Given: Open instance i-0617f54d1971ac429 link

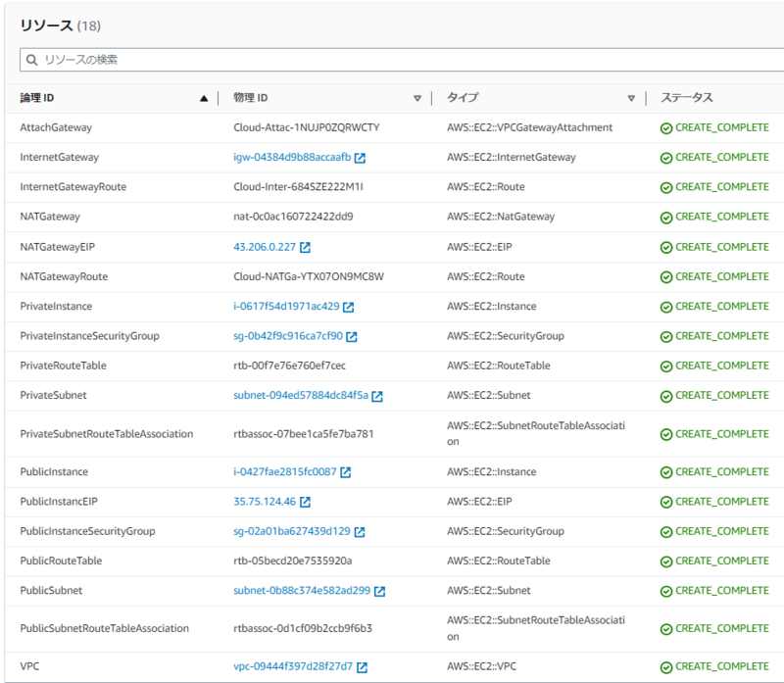Looking at the screenshot, I should coord(286,306).
